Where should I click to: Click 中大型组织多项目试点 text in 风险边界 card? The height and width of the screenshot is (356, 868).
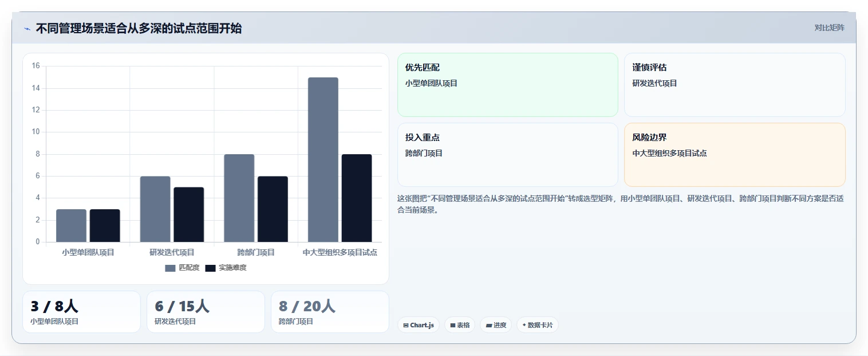pyautogui.click(x=669, y=153)
